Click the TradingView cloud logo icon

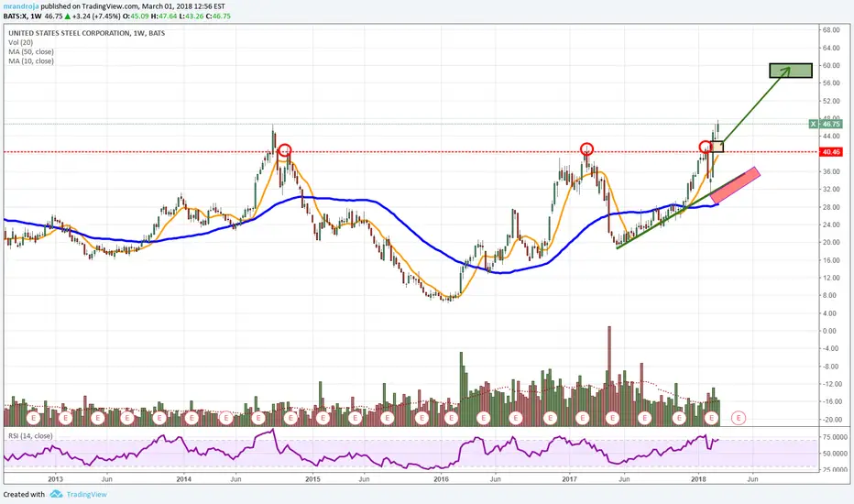click(56, 494)
